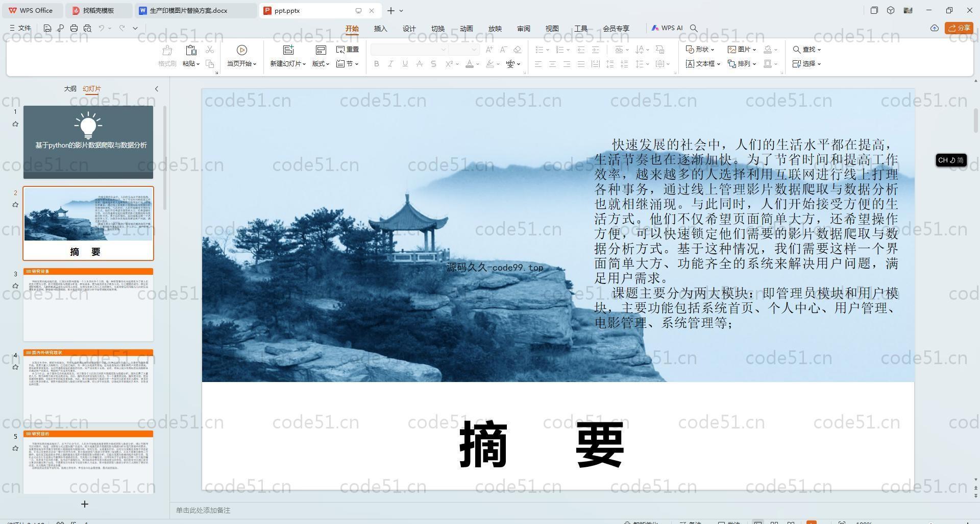
Task: Toggle text Shadow S formatting
Action: [433, 64]
